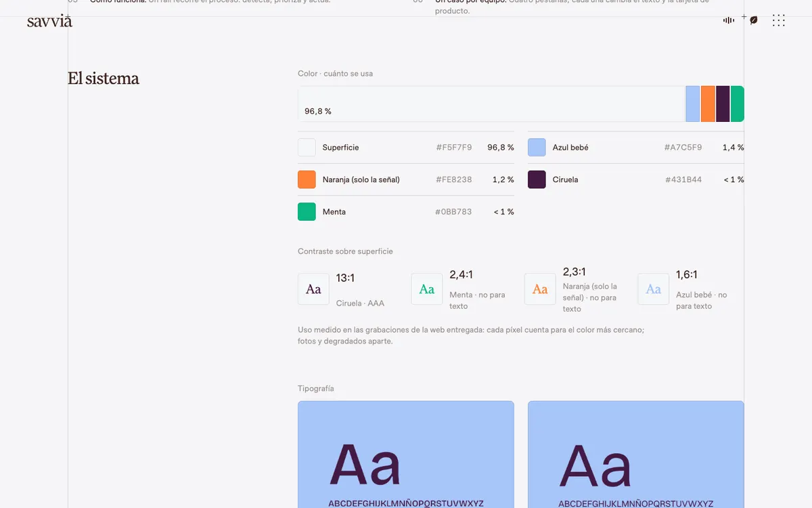Click the hex code #0BB783
Screen dimensions: 812x508
(453, 212)
